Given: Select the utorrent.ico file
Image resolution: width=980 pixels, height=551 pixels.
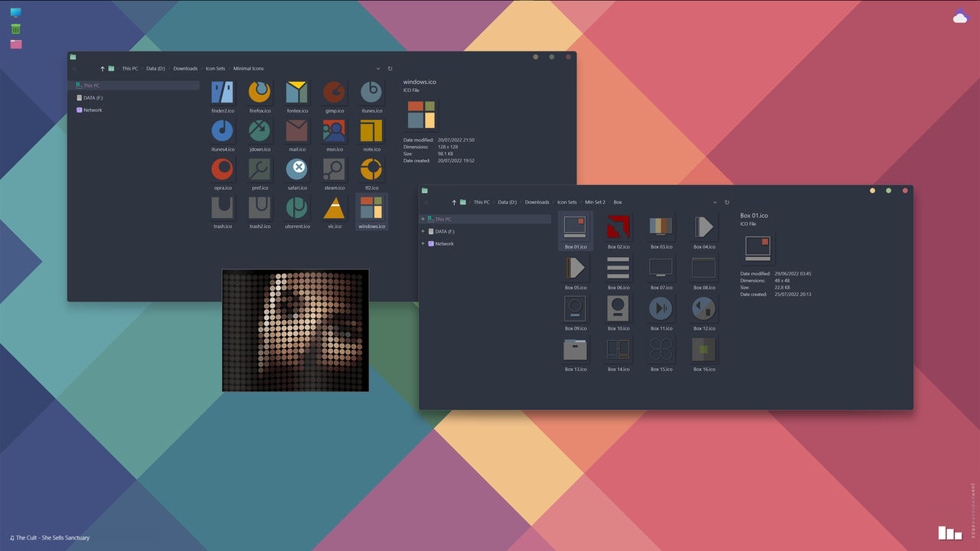Looking at the screenshot, I should click(x=297, y=212).
